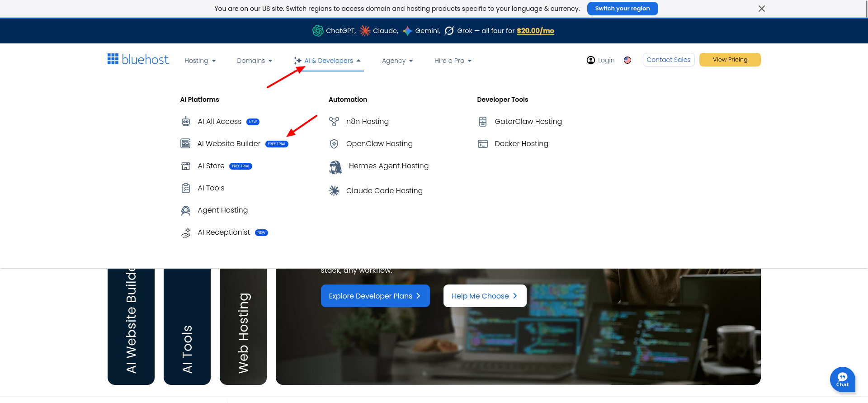Click the Help Me Choose button
The width and height of the screenshot is (868, 403).
(x=485, y=296)
